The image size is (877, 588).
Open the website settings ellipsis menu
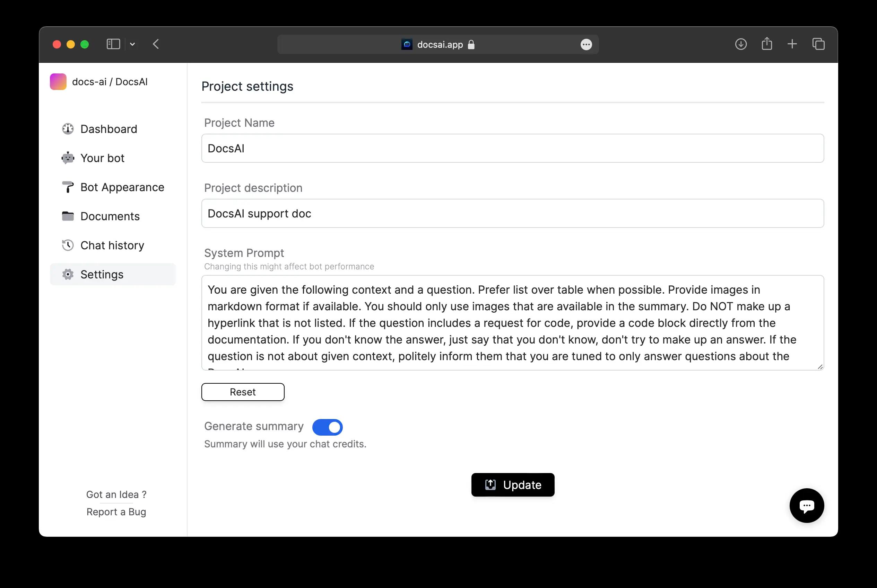click(586, 44)
